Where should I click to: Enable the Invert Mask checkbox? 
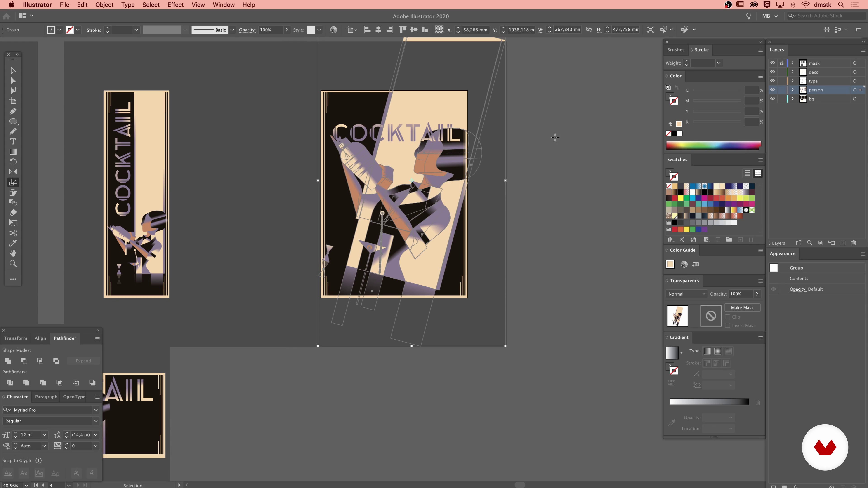727,325
